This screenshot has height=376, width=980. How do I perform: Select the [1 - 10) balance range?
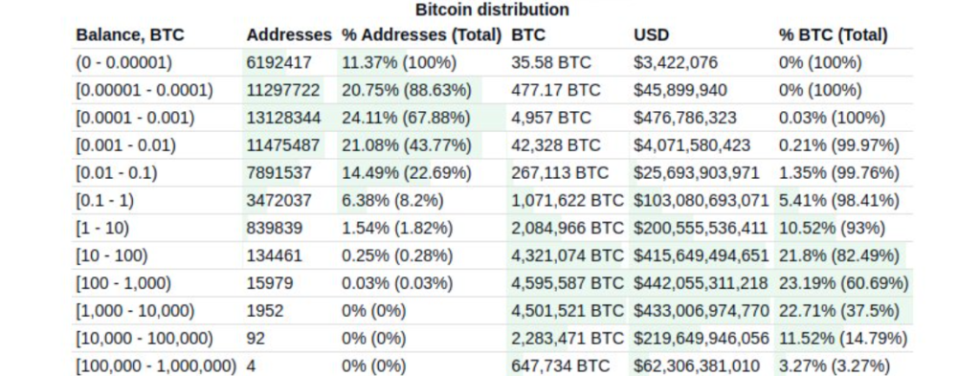[102, 228]
